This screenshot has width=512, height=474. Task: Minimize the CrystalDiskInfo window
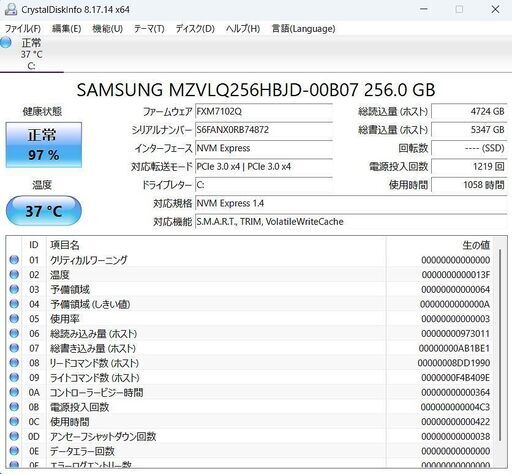424,9
